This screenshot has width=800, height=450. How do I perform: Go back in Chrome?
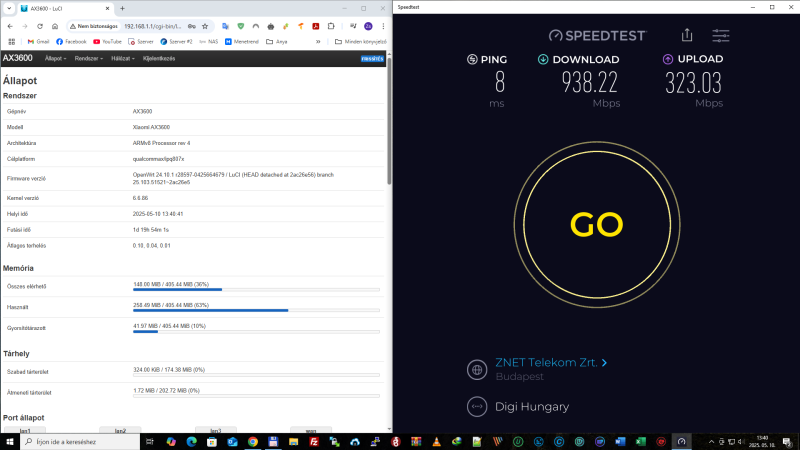pyautogui.click(x=10, y=27)
